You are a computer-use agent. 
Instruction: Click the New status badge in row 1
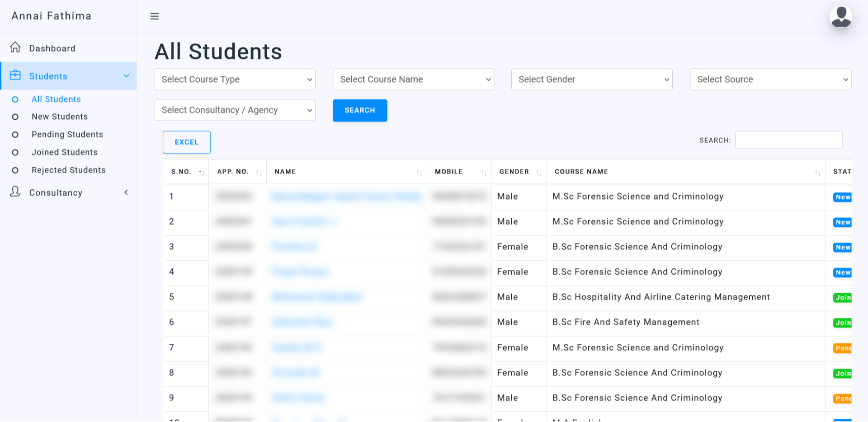842,197
